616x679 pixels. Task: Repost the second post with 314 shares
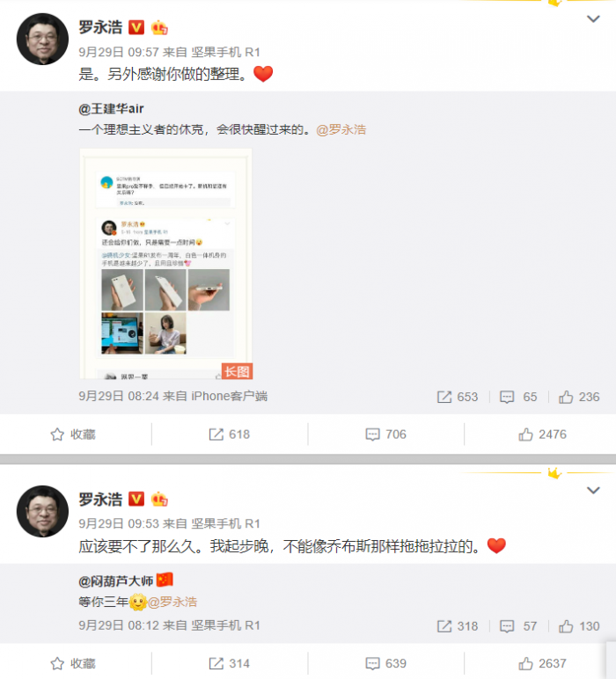click(x=229, y=663)
